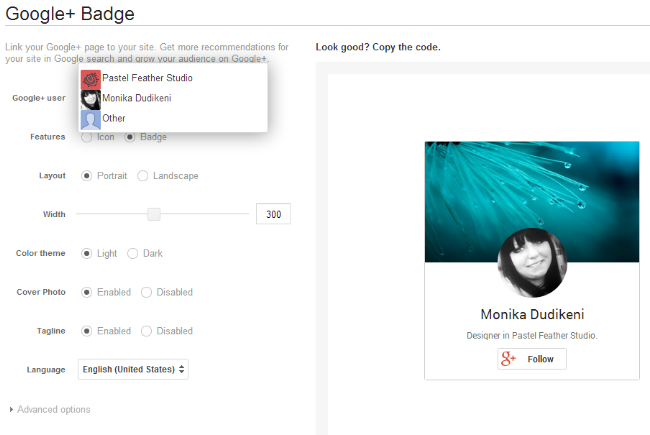Open the Language dropdown
This screenshot has height=435, width=650.
tap(133, 369)
